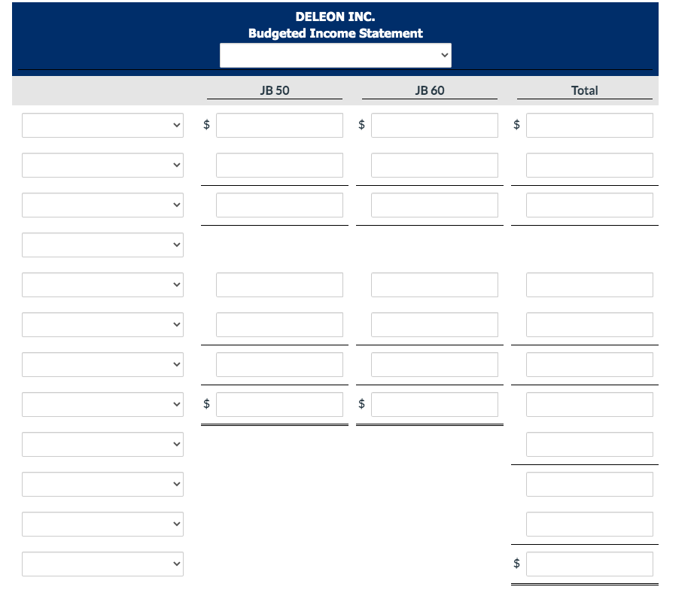Open the eighth row account selector
The image size is (700, 593).
click(x=102, y=404)
